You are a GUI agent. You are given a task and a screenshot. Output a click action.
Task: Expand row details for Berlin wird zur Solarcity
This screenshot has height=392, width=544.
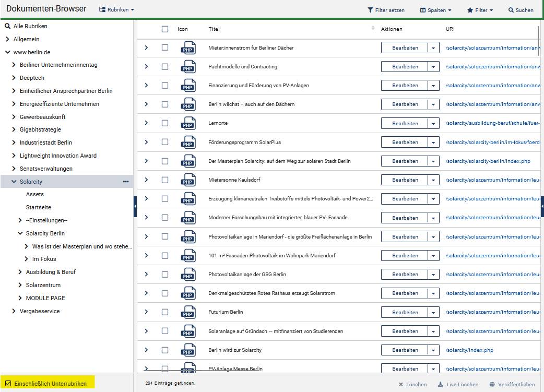(146, 350)
